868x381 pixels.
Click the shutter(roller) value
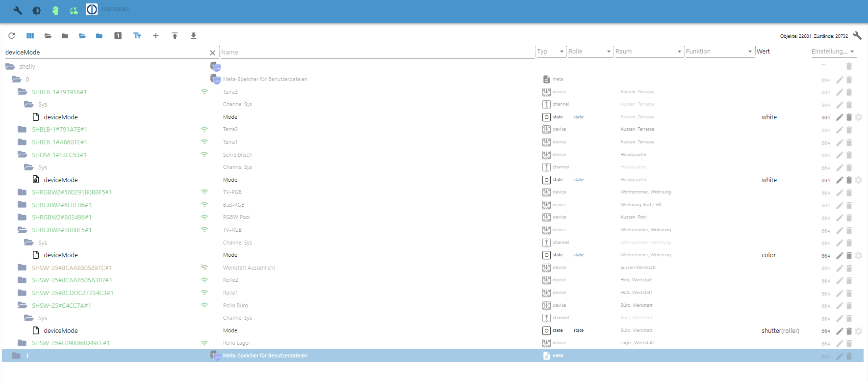tap(780, 331)
